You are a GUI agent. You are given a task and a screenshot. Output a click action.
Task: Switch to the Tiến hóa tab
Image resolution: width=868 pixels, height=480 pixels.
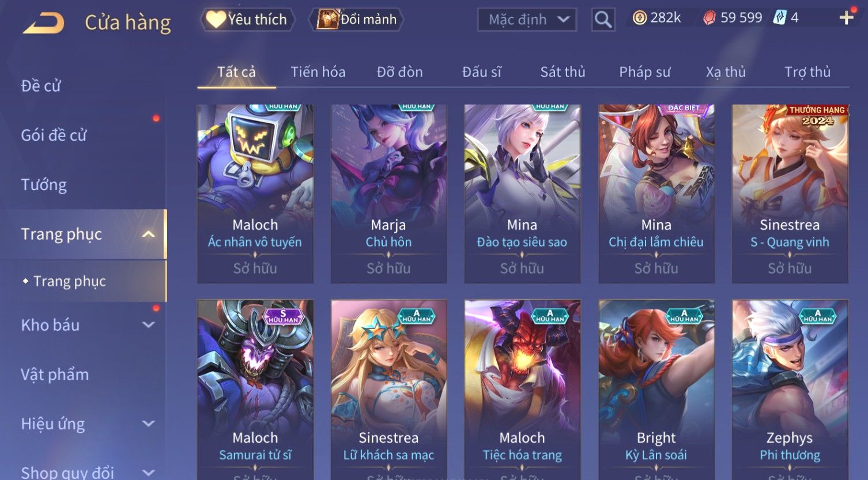click(x=318, y=72)
